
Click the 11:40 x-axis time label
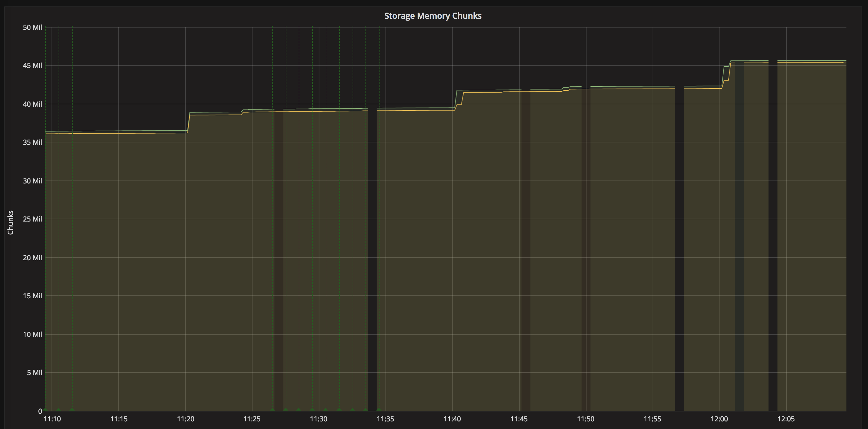coord(452,419)
